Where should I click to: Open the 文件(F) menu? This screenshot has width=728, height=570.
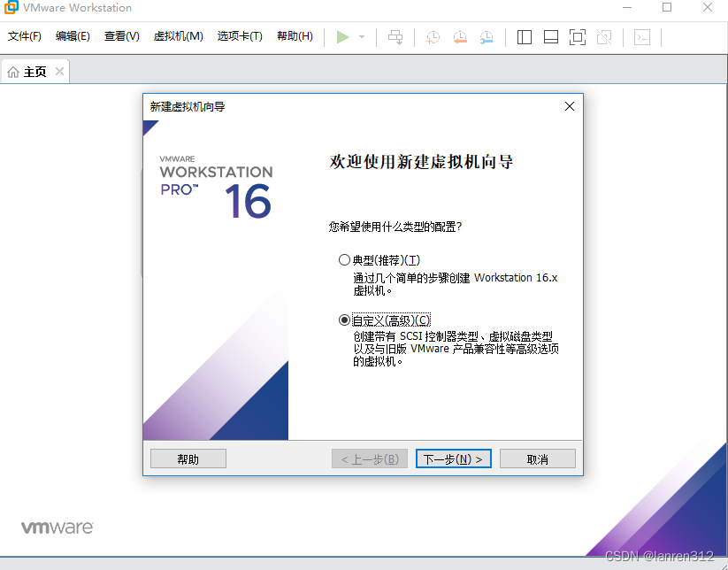coord(25,36)
